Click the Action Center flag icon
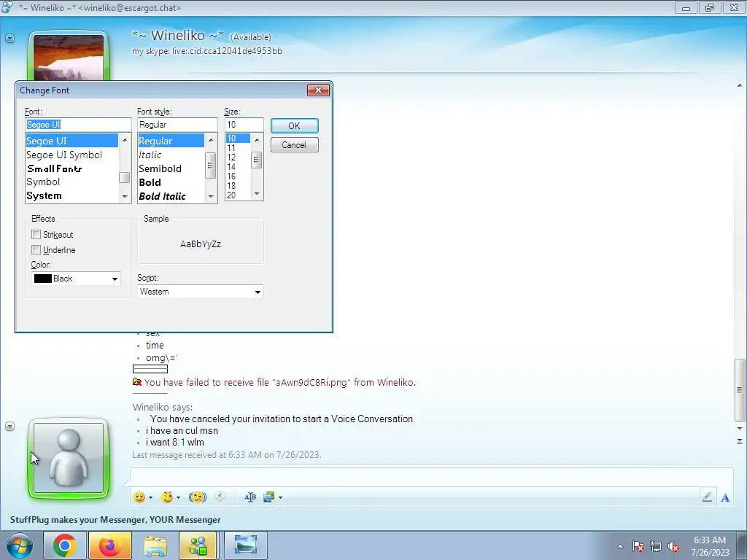Screen dimensions: 747x560 tap(638, 546)
